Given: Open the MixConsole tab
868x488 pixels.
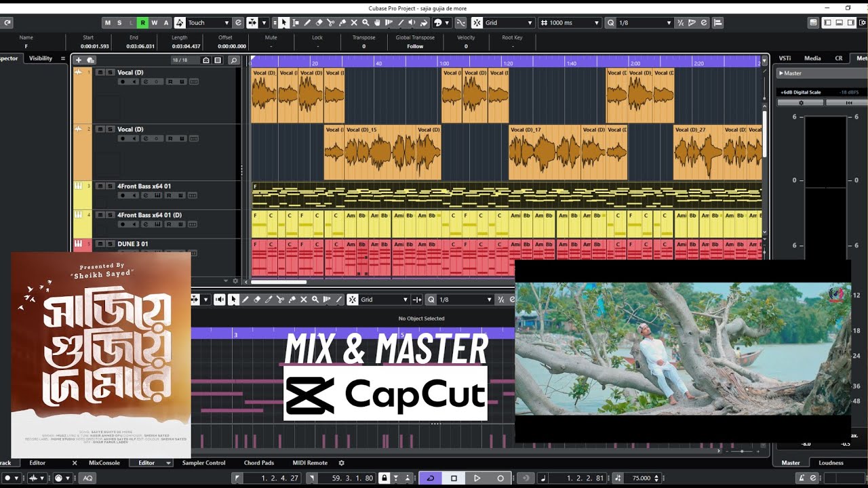Looking at the screenshot, I should pyautogui.click(x=104, y=463).
